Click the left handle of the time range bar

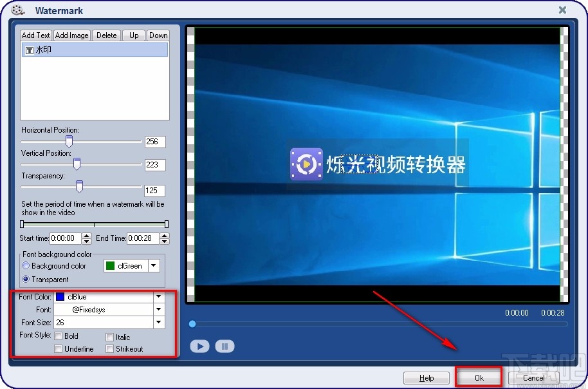click(22, 224)
